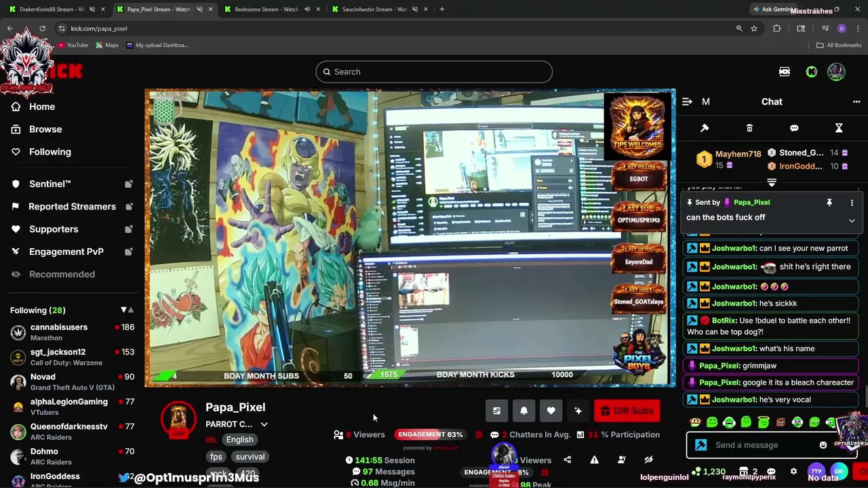The image size is (868, 488).
Task: Open chat settings gear icon
Action: 793,471
